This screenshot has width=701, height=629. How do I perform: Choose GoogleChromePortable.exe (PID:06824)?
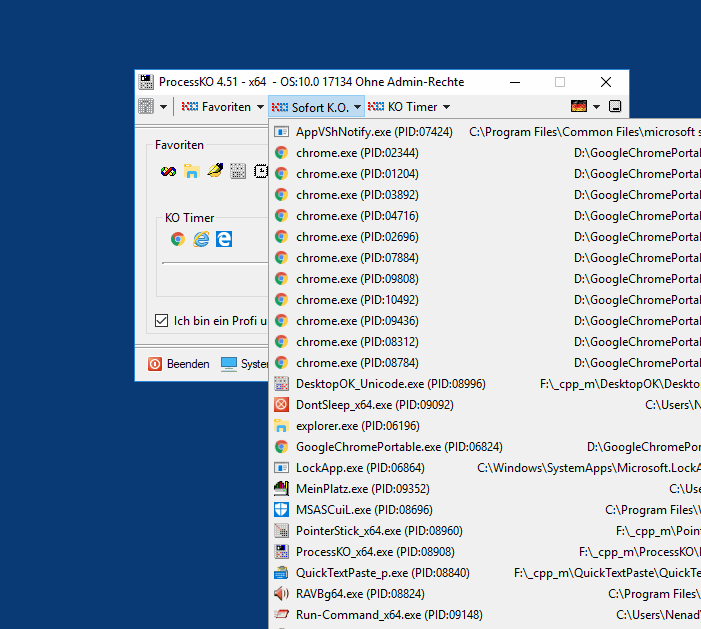point(485,447)
